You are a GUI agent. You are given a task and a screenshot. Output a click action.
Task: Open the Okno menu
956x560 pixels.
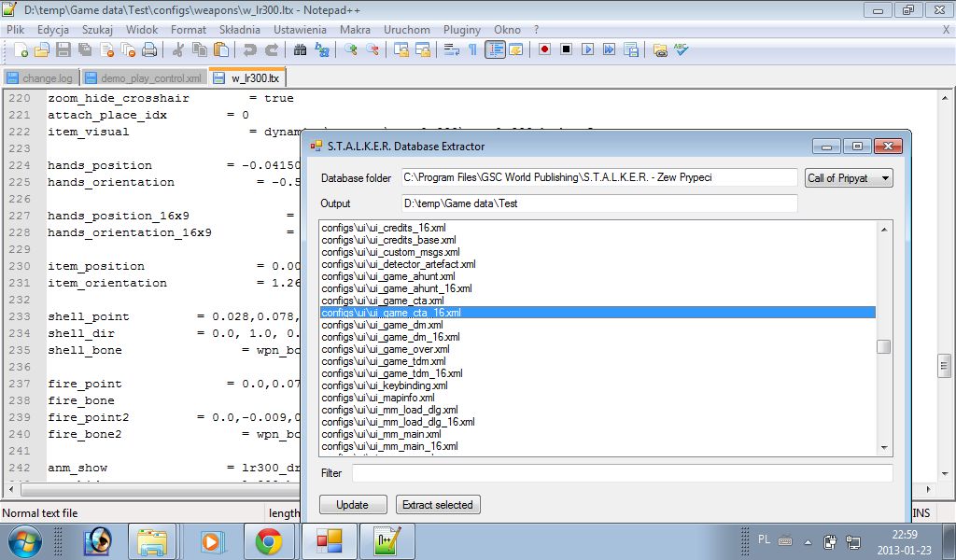[507, 29]
